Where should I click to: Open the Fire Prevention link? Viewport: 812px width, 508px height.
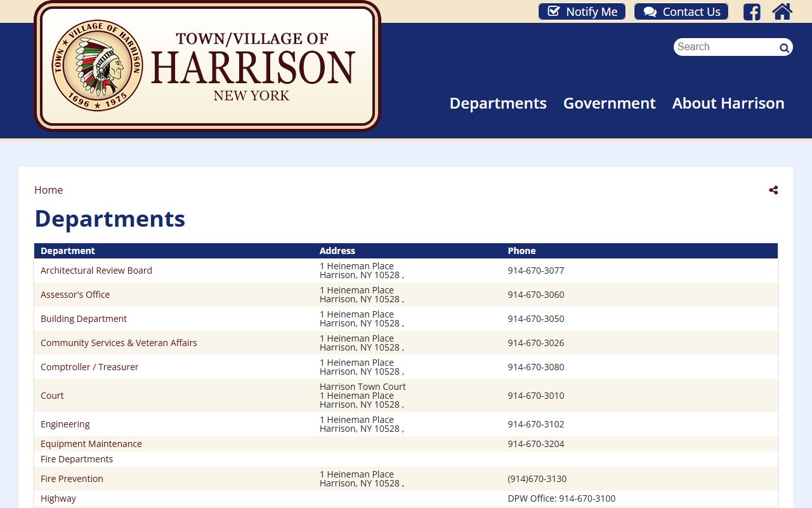[72, 479]
